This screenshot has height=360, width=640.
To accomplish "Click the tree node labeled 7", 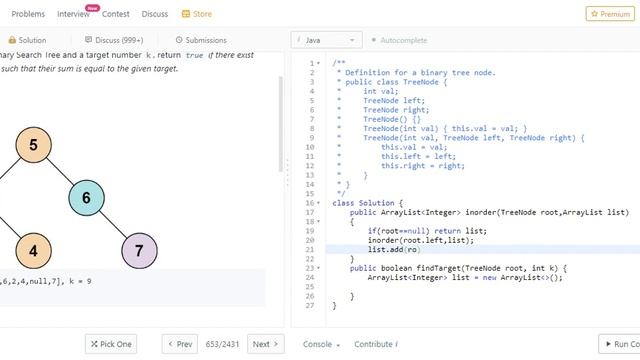I will tap(139, 251).
